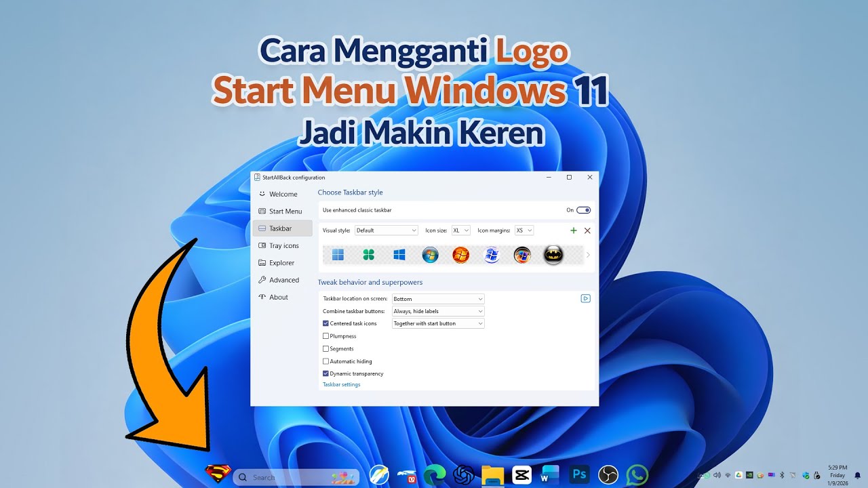
Task: Open the Together with start button dropdown
Action: click(x=438, y=323)
